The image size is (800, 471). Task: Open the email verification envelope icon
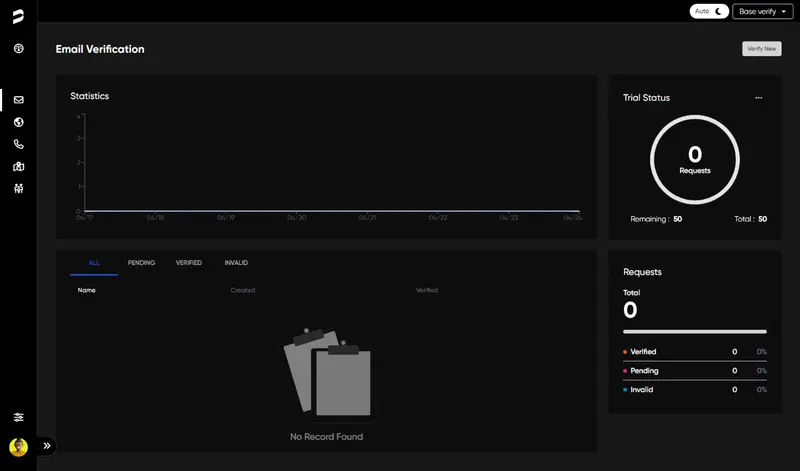pos(18,100)
